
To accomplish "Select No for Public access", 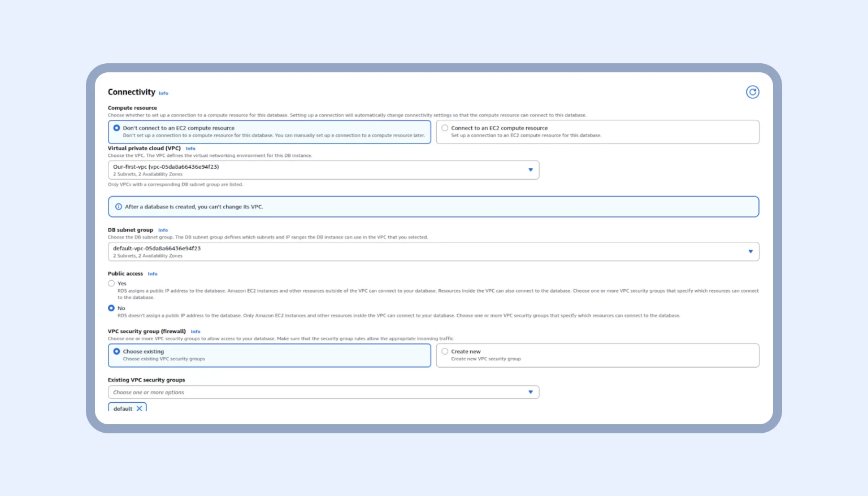I will click(x=111, y=308).
